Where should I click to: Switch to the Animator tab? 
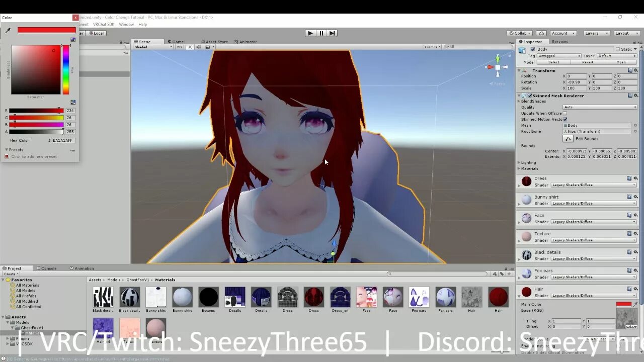click(246, 42)
